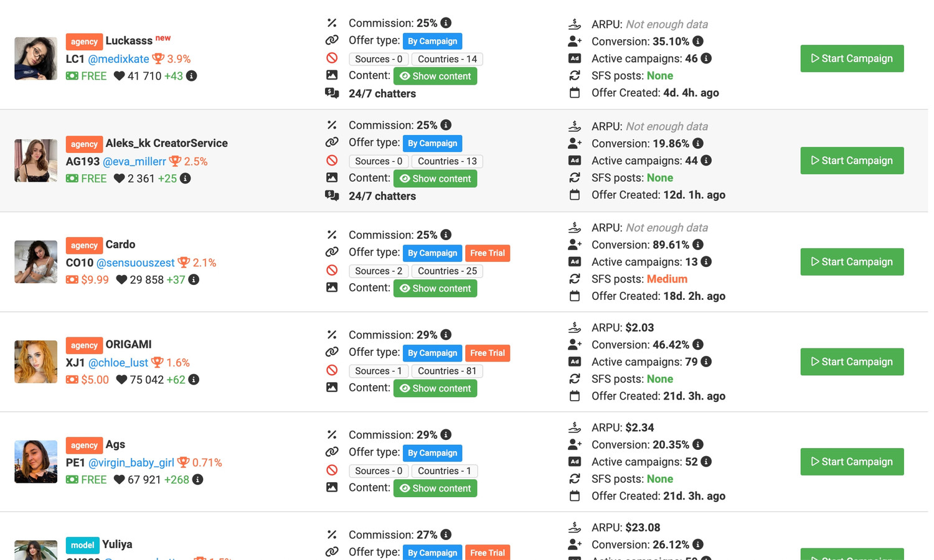Click the trophy icon beside 2.5% rating
Viewport: 934px width, 560px height.
click(175, 161)
